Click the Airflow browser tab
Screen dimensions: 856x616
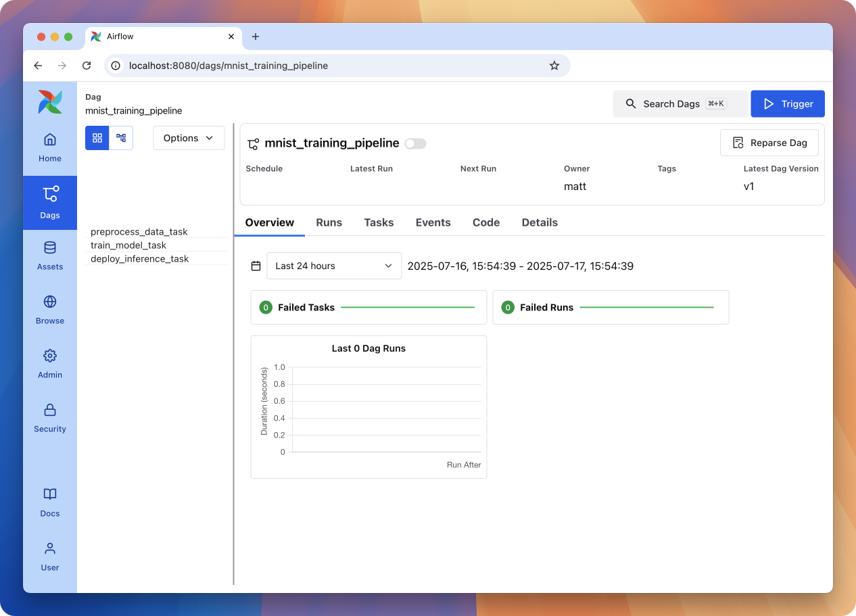coord(164,37)
